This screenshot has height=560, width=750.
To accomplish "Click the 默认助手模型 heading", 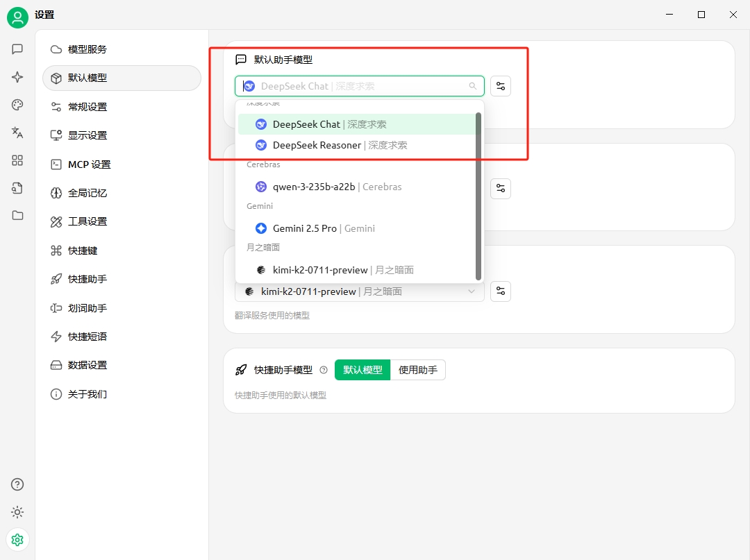I will pyautogui.click(x=283, y=60).
